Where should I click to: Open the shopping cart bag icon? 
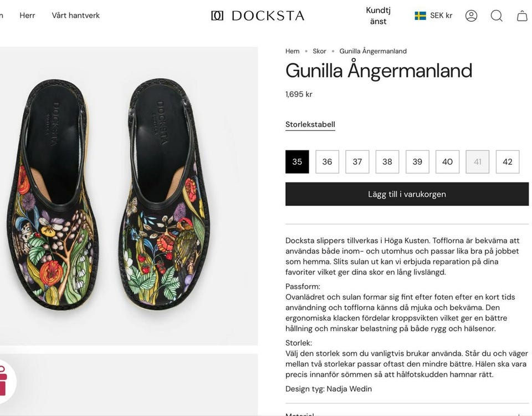point(522,16)
